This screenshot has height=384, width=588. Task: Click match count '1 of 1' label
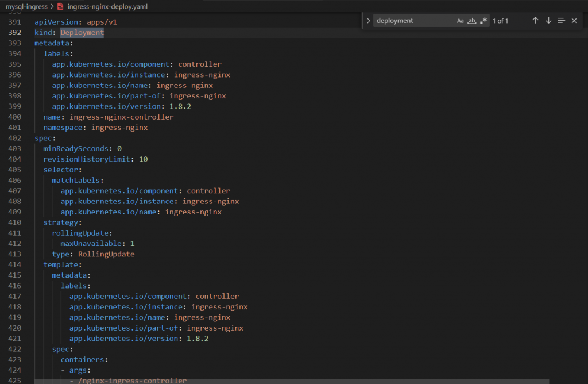(500, 21)
